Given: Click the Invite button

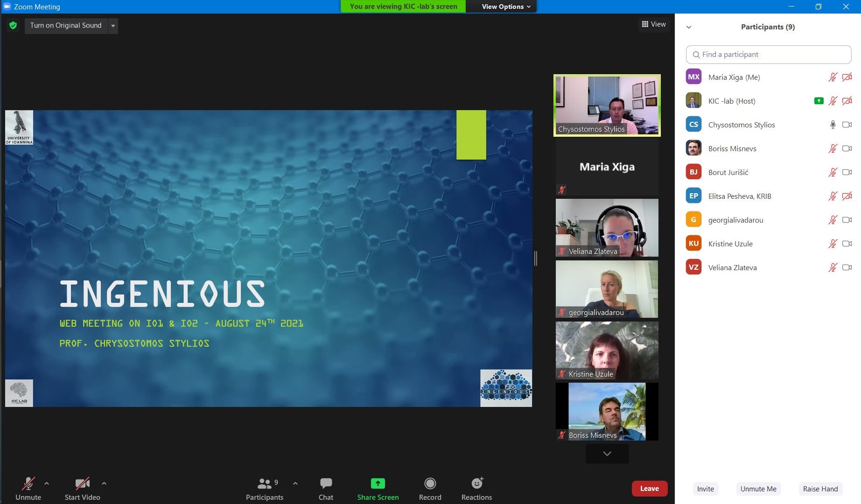Looking at the screenshot, I should tap(705, 489).
